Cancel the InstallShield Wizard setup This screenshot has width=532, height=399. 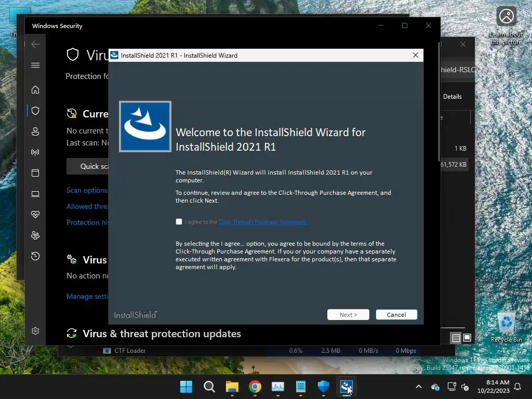[x=396, y=315]
